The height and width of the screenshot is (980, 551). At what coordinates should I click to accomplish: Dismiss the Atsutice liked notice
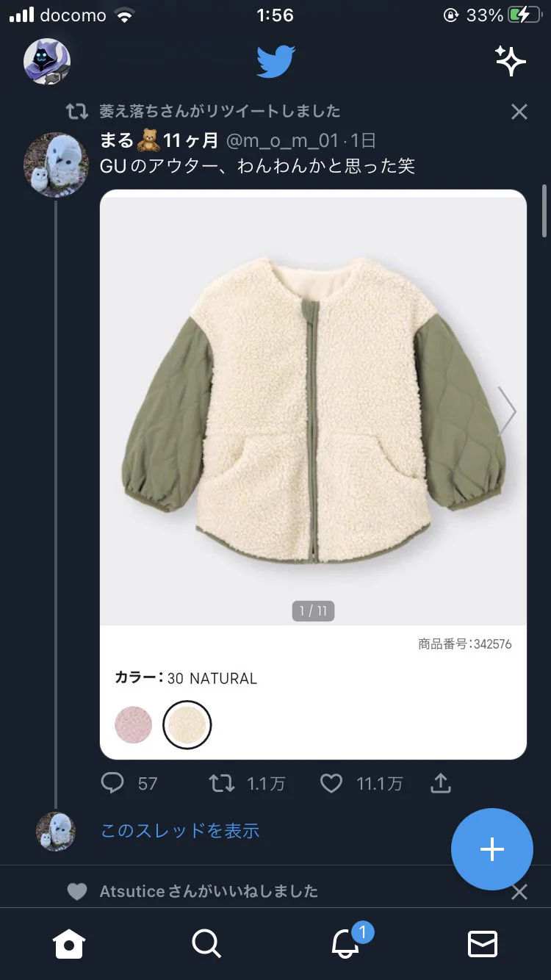pyautogui.click(x=519, y=892)
